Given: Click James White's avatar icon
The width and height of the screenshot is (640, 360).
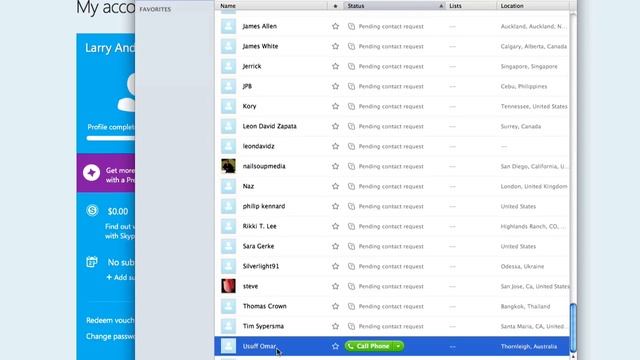Looking at the screenshot, I should pos(228,46).
